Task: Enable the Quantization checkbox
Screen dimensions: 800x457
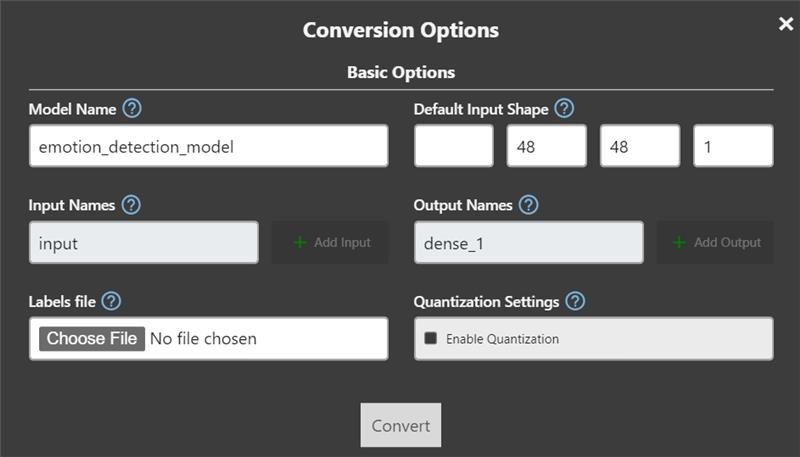Action: click(x=431, y=338)
